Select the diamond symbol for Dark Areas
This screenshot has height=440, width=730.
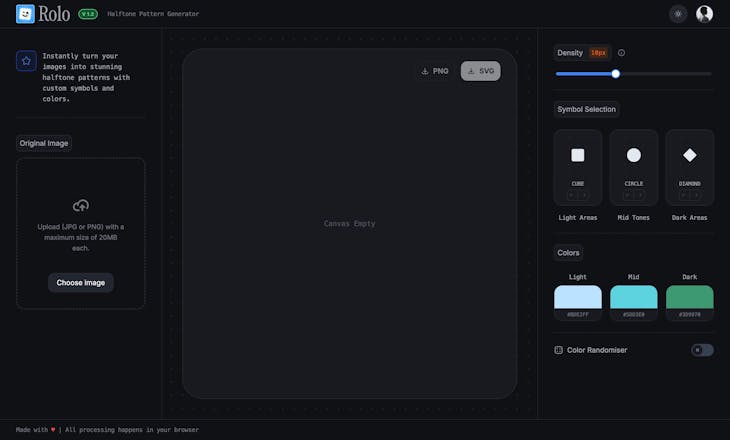coord(689,155)
